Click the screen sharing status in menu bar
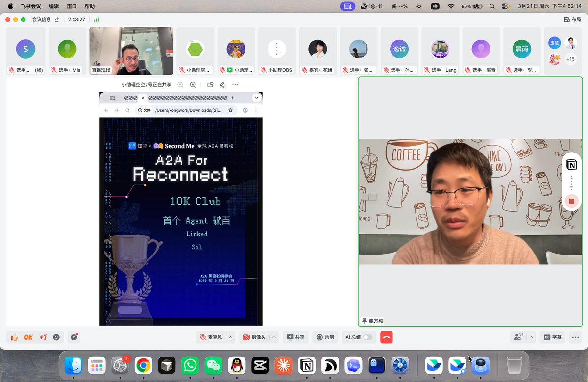This screenshot has width=588, height=382. 348,6
